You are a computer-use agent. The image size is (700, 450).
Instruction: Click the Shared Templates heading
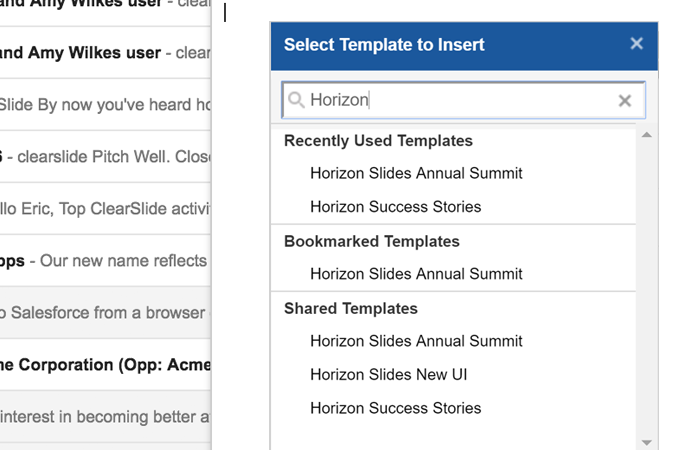350,308
